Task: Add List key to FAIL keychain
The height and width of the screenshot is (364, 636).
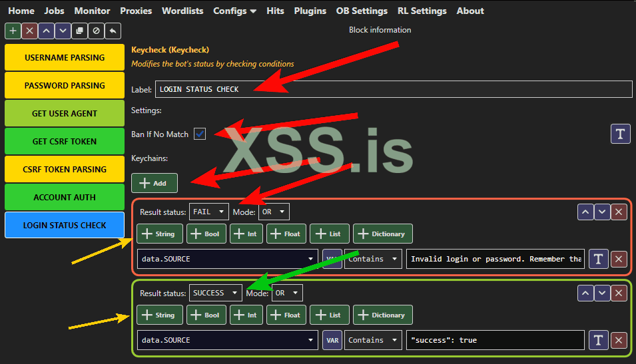Action: 330,234
